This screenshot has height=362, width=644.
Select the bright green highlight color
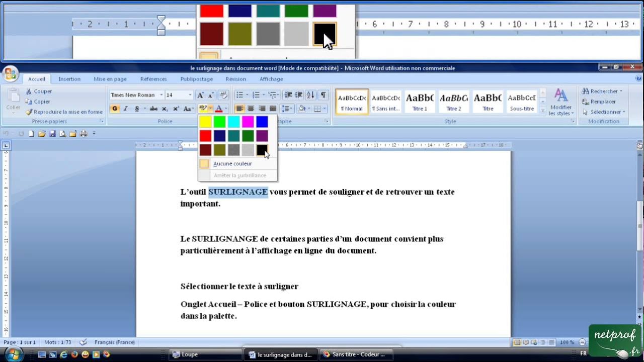[219, 121]
